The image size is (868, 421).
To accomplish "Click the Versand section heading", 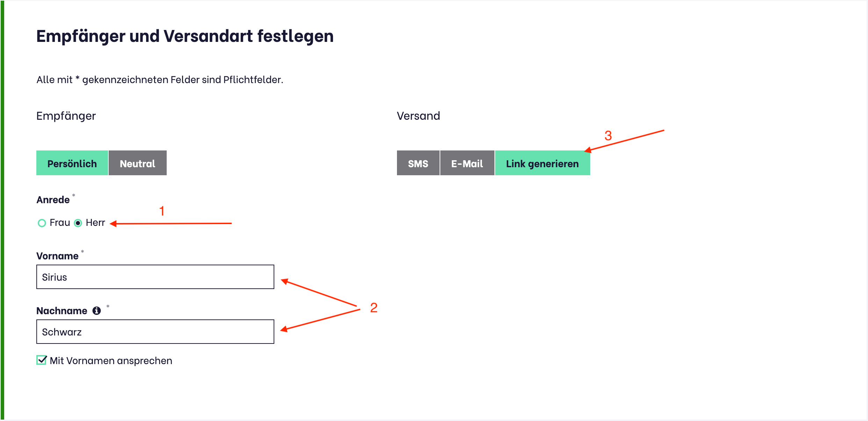I will [x=418, y=116].
